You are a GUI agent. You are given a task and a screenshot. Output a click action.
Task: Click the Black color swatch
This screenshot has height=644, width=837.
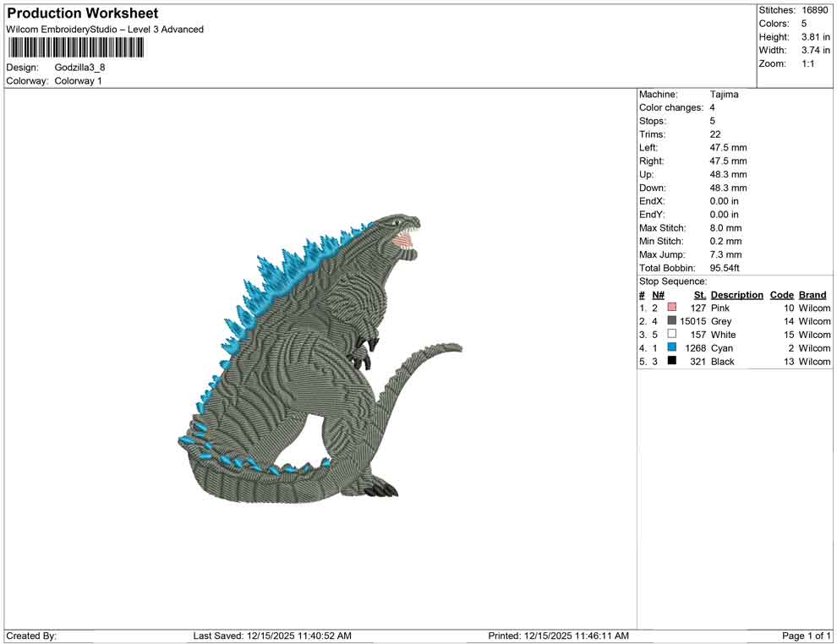(671, 361)
